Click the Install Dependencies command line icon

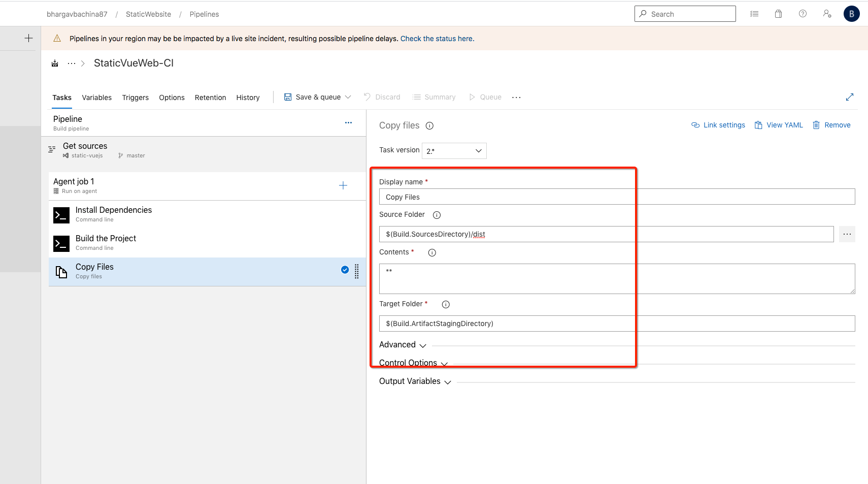[61, 215]
